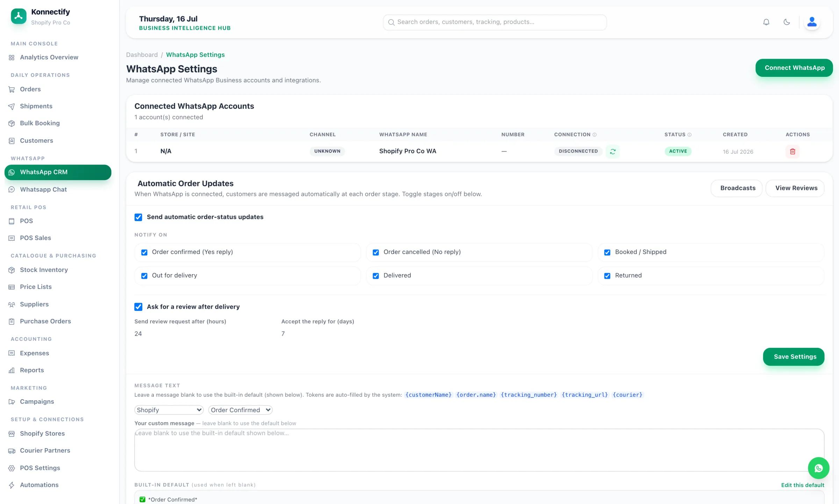The width and height of the screenshot is (839, 504).
Task: Click the Bulk Booking box icon
Action: 12,123
